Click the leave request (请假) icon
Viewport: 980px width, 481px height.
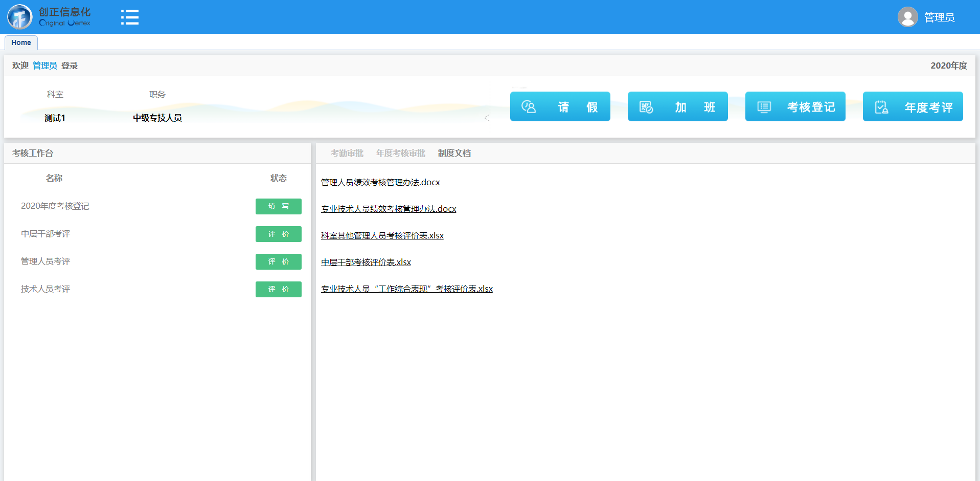tap(529, 107)
